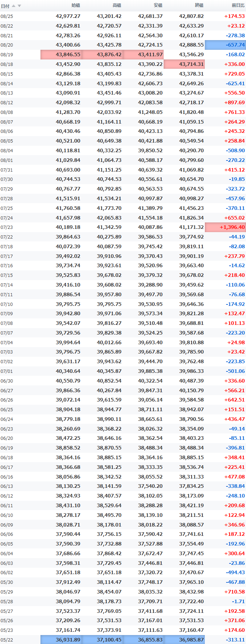
Task: Sort dates ascending with the up arrow
Action: pos(14,6)
